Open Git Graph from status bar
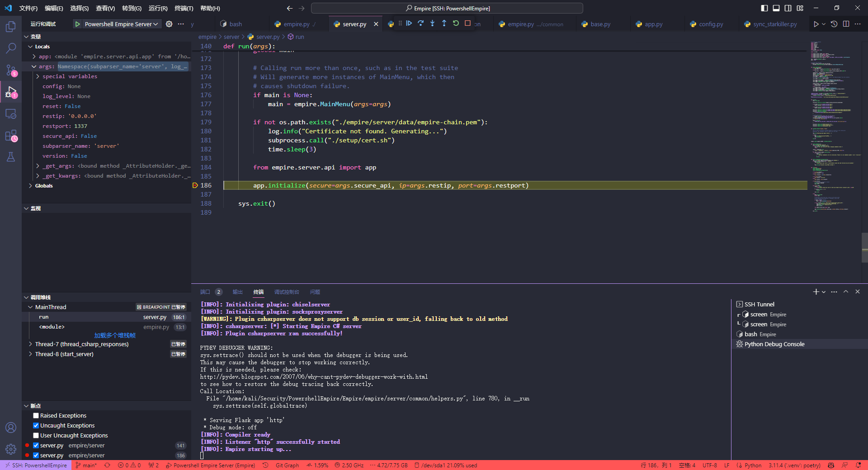Image resolution: width=868 pixels, height=470 pixels. coord(287,465)
